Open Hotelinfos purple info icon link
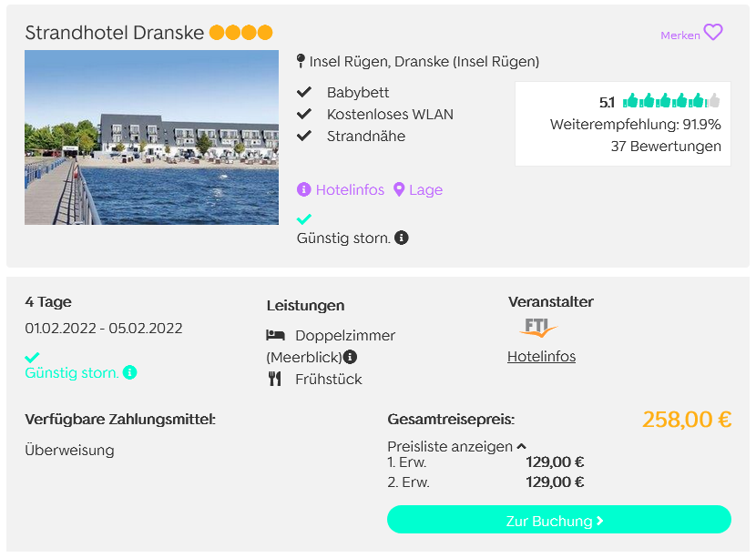This screenshot has height=558, width=756. (x=303, y=190)
